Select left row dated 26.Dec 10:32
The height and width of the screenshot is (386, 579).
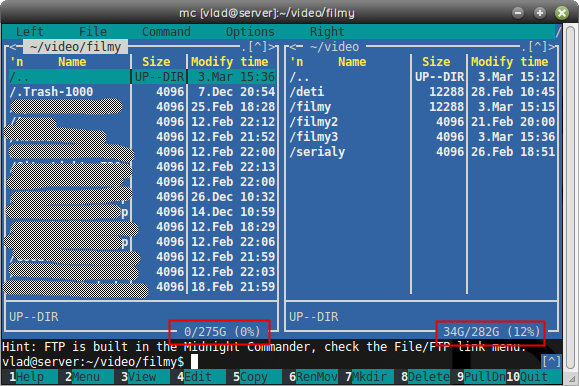(142, 197)
